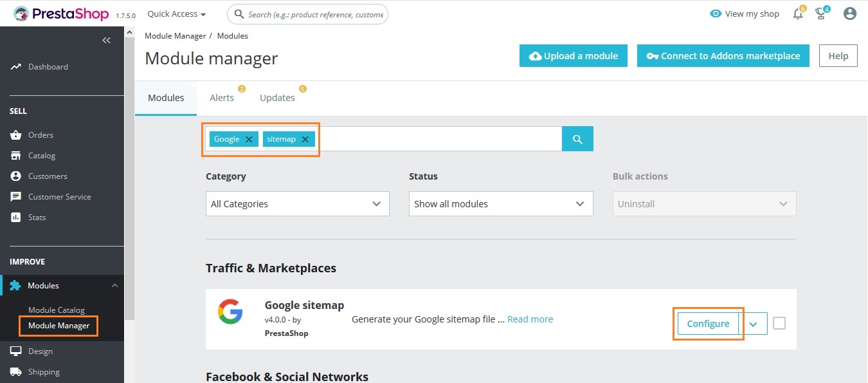Click Module Manager breadcrumb link
Image resolution: width=868 pixels, height=383 pixels.
[x=176, y=36]
